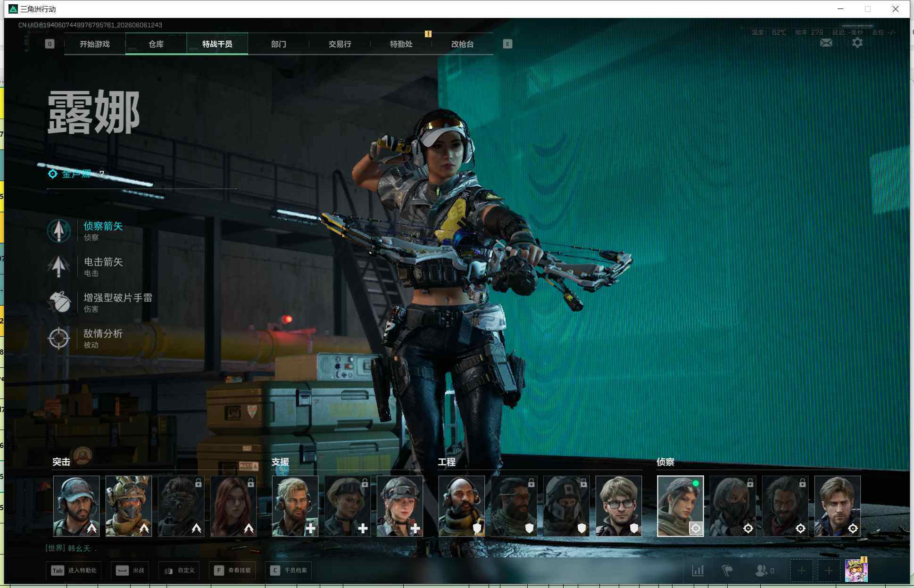The width and height of the screenshot is (914, 588).
Task: Select the 特战干员 tab
Action: (217, 44)
